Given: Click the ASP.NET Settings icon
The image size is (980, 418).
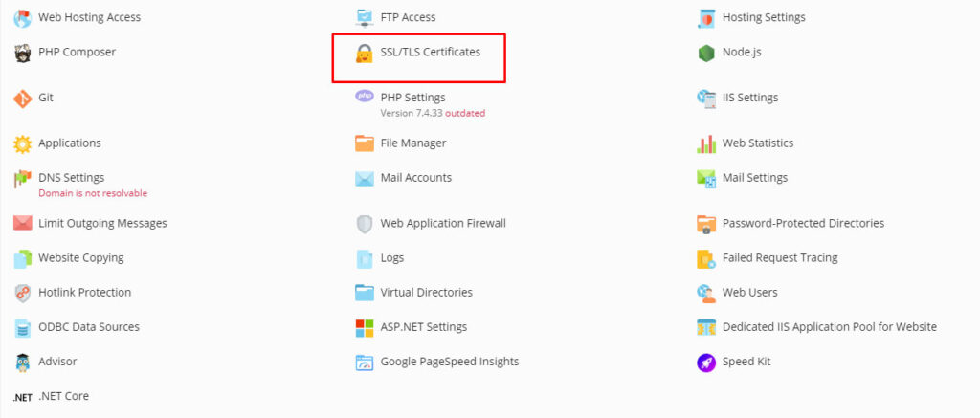Looking at the screenshot, I should (365, 328).
